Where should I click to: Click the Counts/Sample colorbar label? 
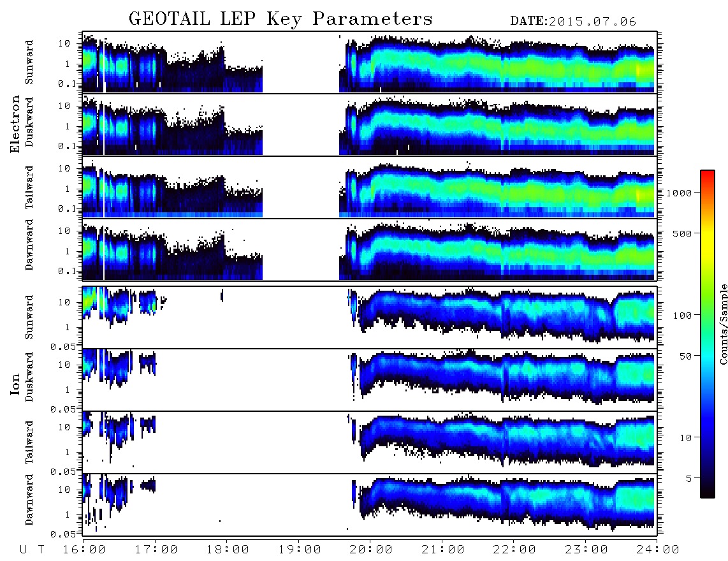[723, 324]
